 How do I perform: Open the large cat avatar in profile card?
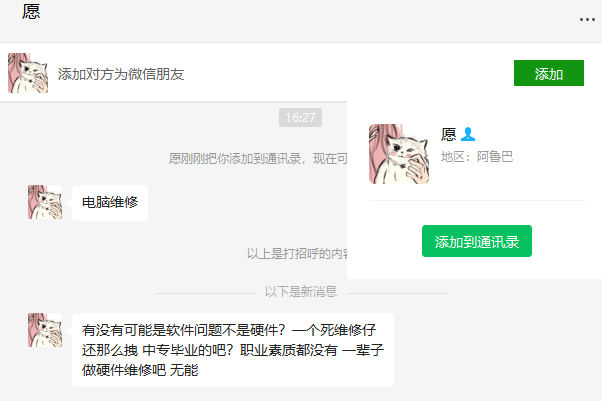tap(399, 154)
